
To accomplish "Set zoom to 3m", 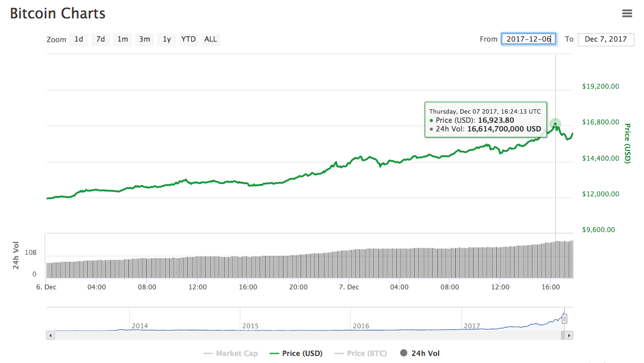I will [144, 39].
